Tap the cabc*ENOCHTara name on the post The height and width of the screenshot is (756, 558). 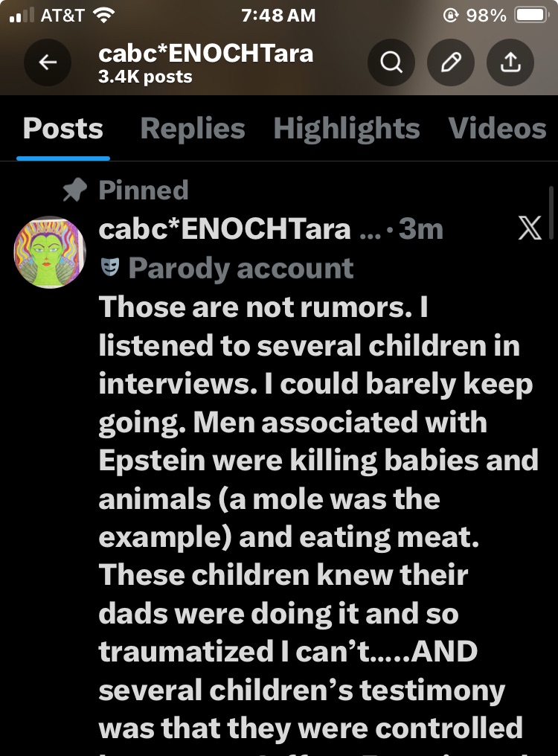tap(224, 229)
